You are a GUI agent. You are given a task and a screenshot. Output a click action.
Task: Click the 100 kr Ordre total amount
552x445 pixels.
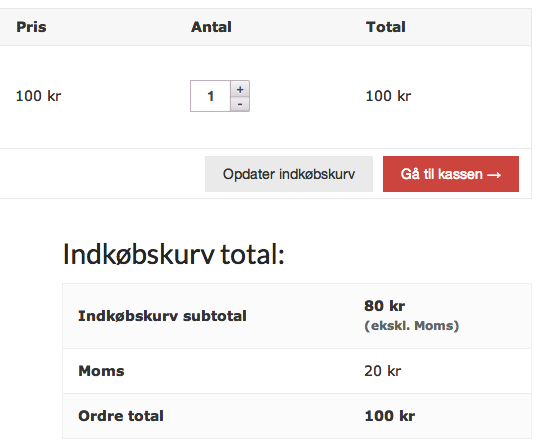(x=390, y=416)
